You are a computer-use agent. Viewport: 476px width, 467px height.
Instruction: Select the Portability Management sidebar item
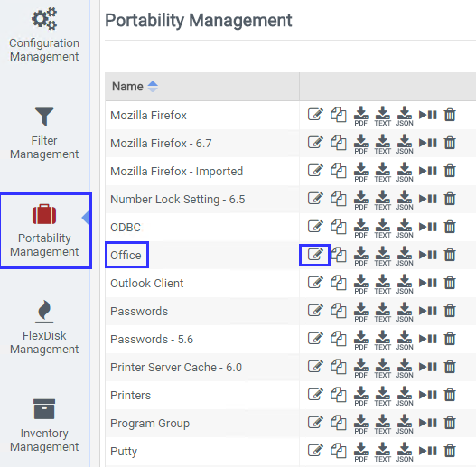[44, 230]
